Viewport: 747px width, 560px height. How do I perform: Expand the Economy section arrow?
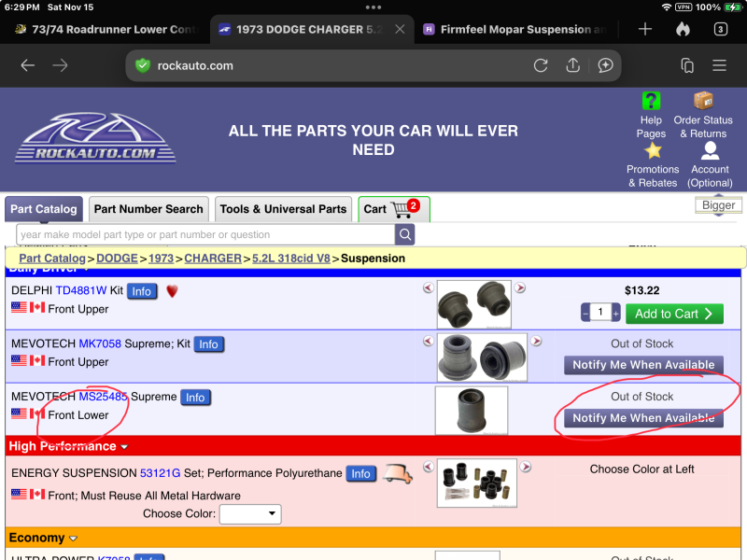point(73,539)
